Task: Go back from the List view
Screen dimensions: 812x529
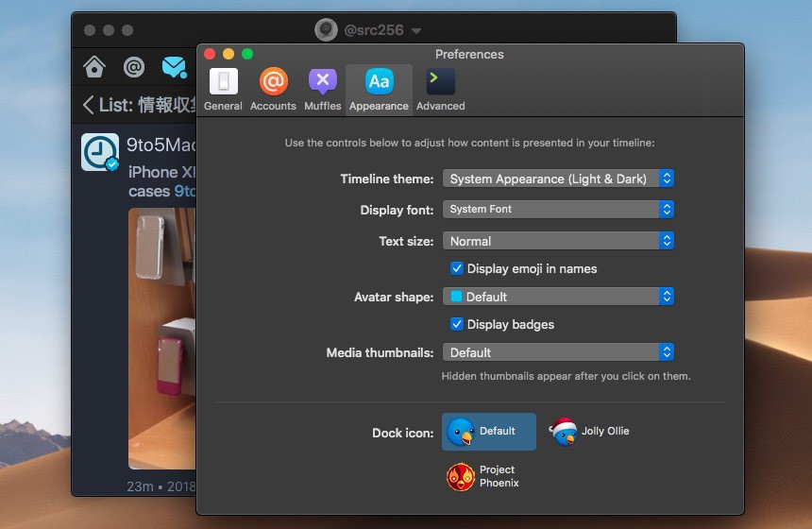Action: (x=89, y=105)
